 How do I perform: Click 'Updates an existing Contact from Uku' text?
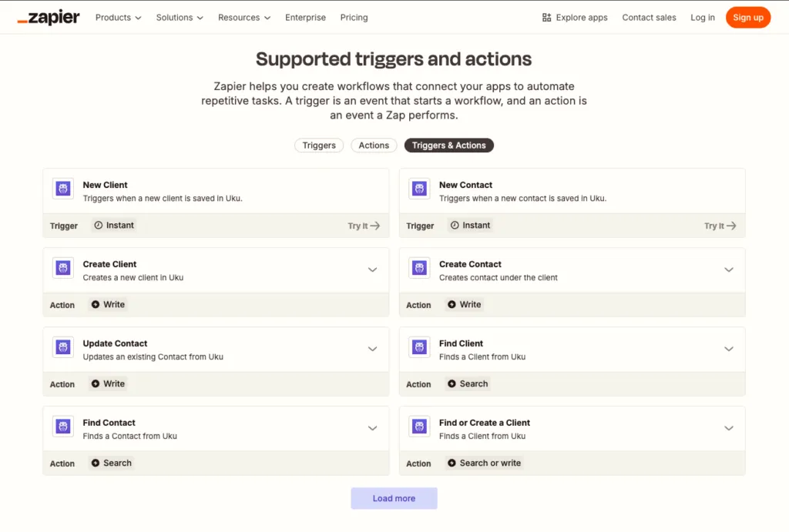[153, 357]
